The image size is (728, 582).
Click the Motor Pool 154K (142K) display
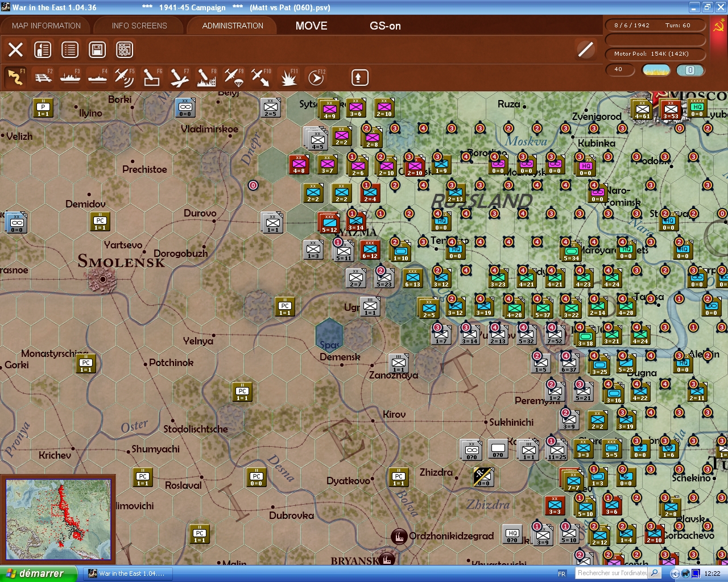pos(655,54)
